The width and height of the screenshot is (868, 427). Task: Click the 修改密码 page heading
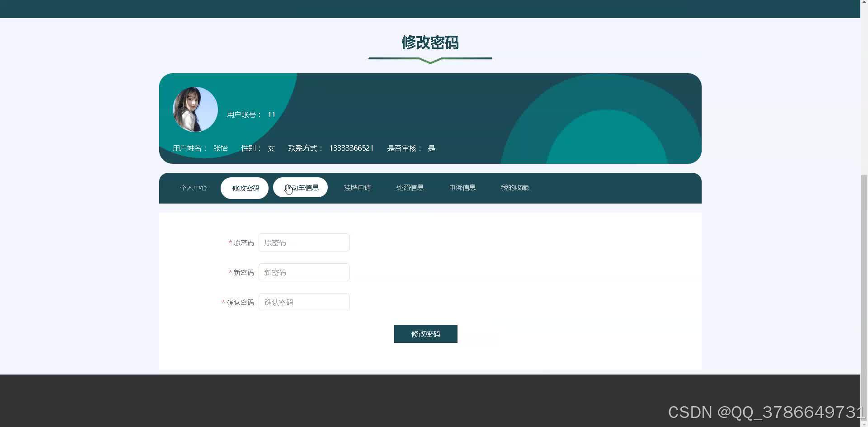click(x=429, y=43)
